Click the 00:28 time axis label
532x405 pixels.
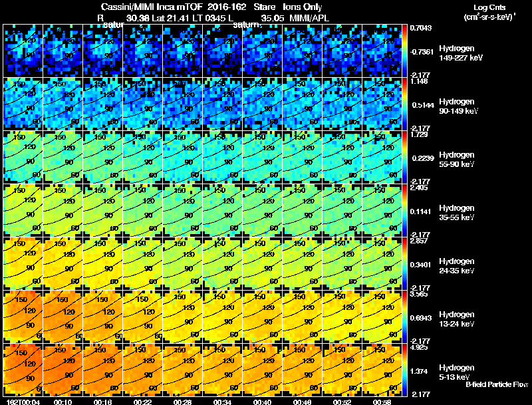tap(182, 402)
